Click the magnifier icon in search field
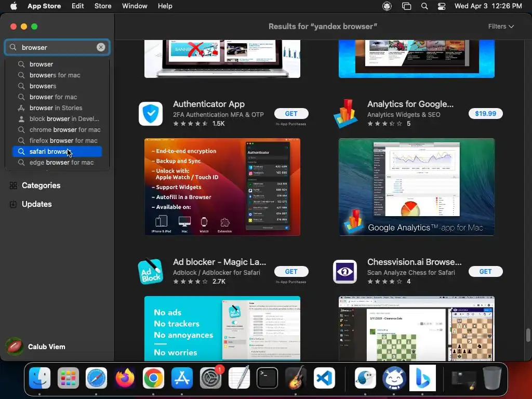Viewport: 532px width, 399px height. [x=13, y=47]
